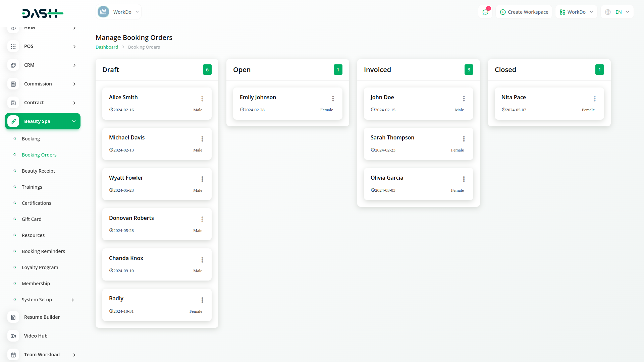Open Alice Smith card options menu

[202, 99]
